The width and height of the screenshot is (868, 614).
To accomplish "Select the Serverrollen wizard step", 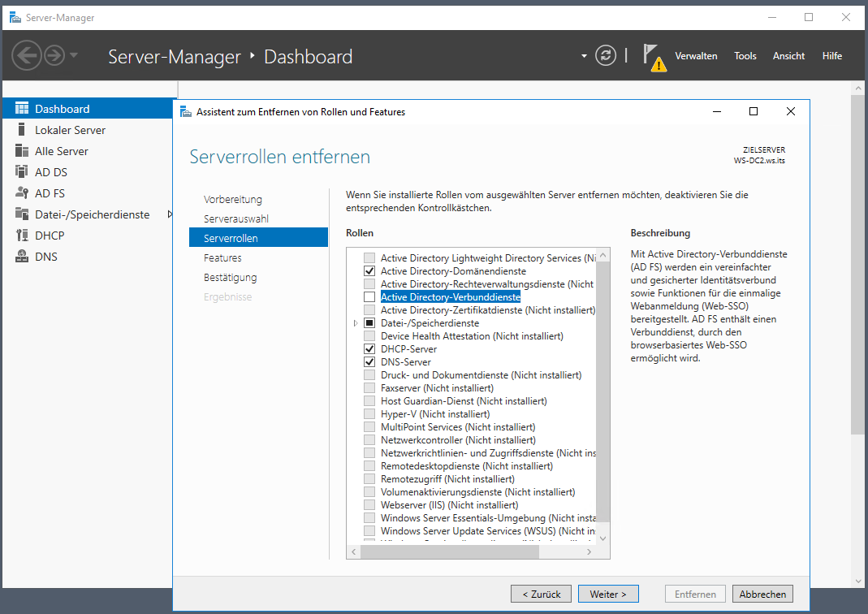I will (258, 238).
